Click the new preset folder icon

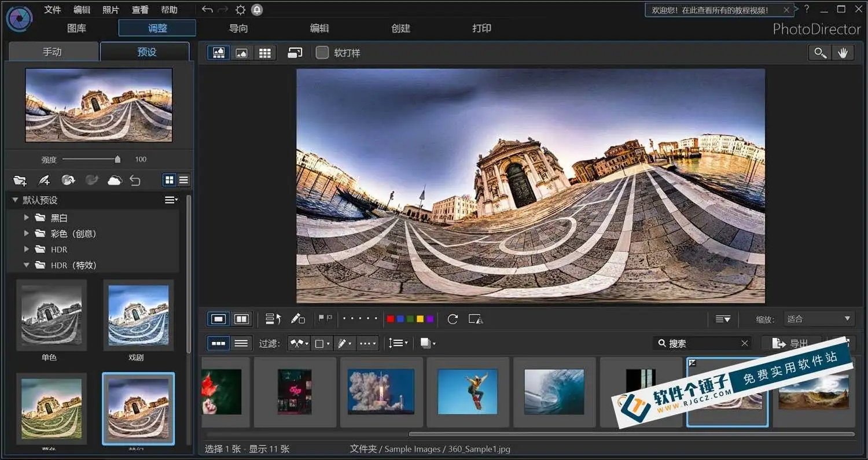pyautogui.click(x=20, y=181)
